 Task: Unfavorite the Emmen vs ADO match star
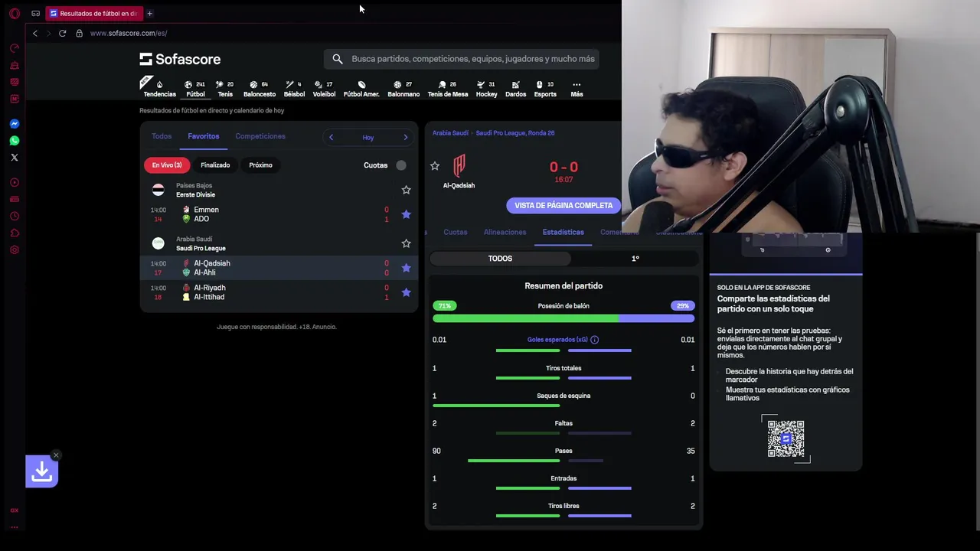click(406, 214)
